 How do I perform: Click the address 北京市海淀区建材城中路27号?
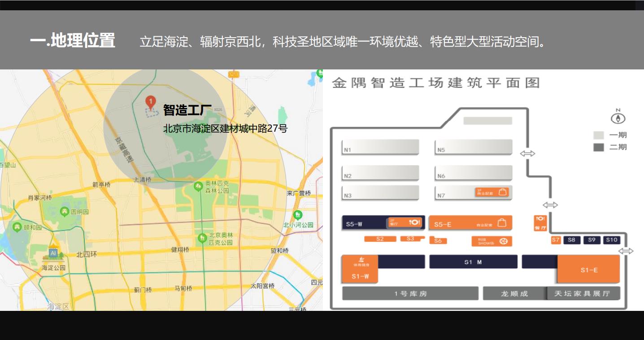point(225,129)
